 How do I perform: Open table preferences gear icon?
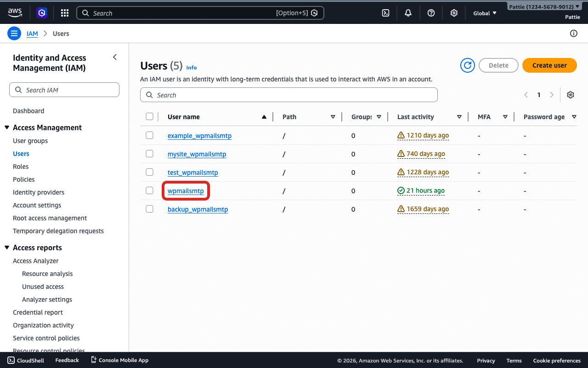tap(571, 95)
